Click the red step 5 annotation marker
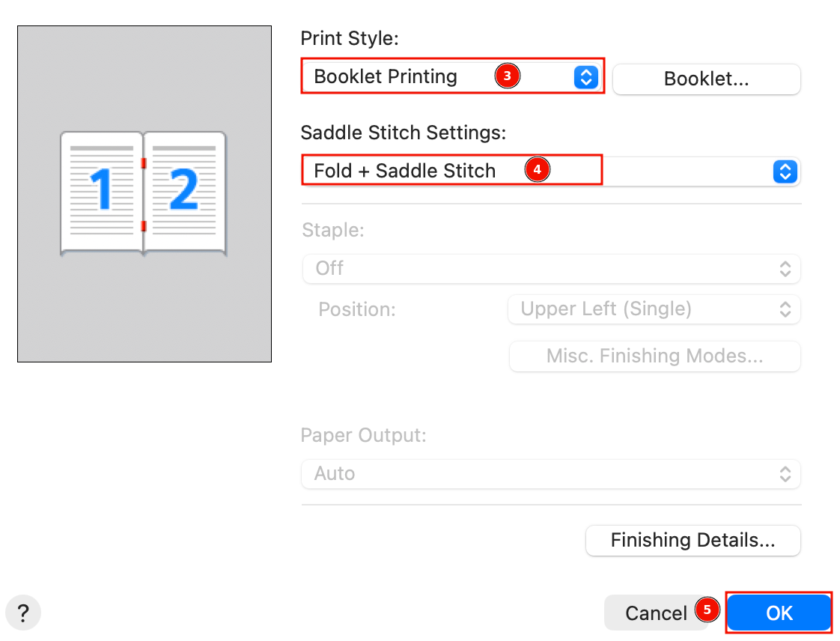This screenshot has height=641, width=840. point(707,610)
